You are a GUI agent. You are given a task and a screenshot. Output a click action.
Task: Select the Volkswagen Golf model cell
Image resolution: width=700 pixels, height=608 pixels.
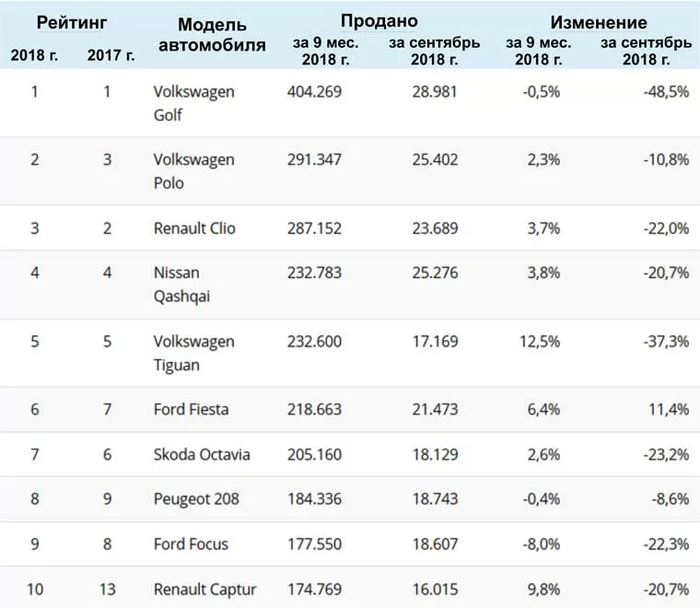193,103
